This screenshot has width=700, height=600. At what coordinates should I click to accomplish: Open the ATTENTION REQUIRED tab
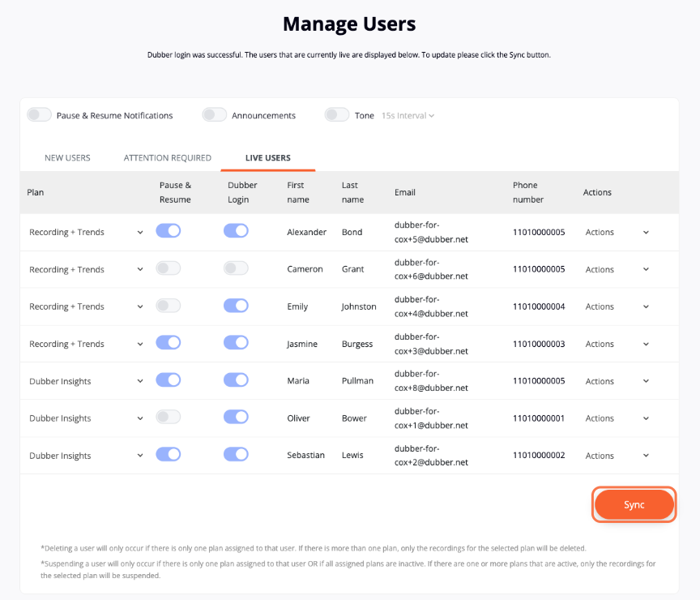coord(168,158)
